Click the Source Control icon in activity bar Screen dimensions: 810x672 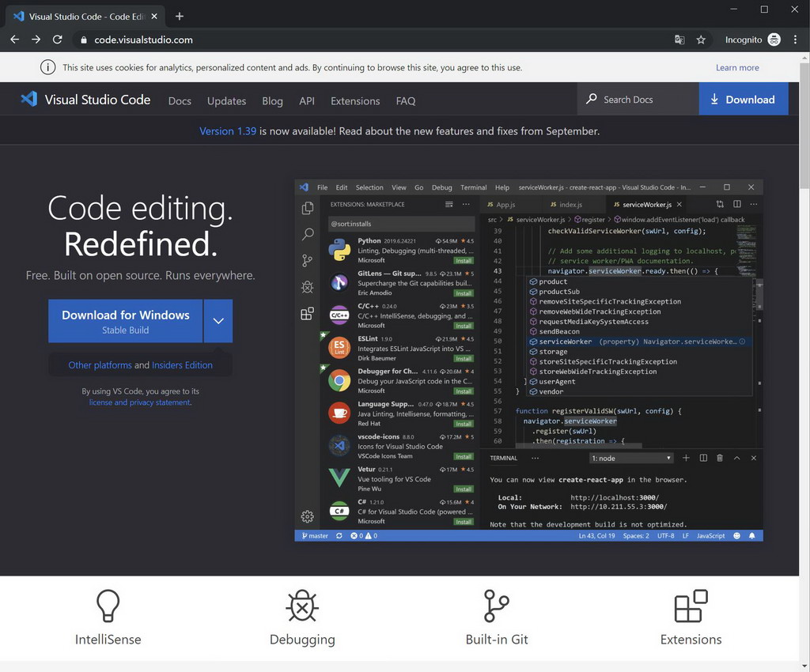click(308, 261)
